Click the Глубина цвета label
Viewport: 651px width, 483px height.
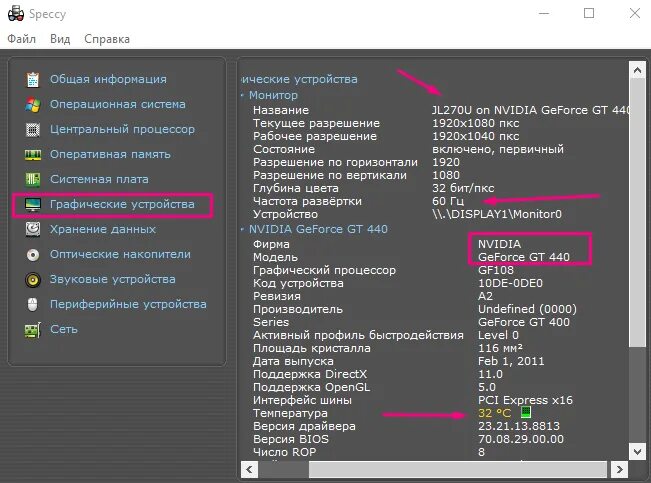coord(296,188)
